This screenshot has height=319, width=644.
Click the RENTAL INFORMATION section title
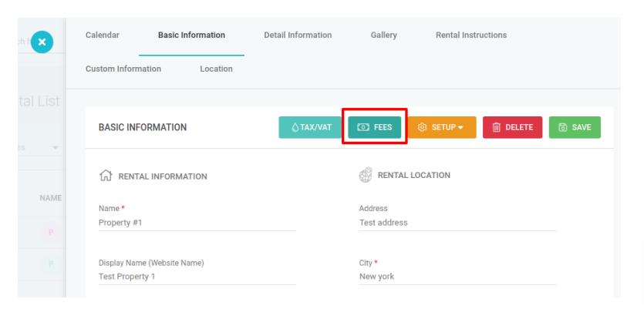click(x=163, y=176)
